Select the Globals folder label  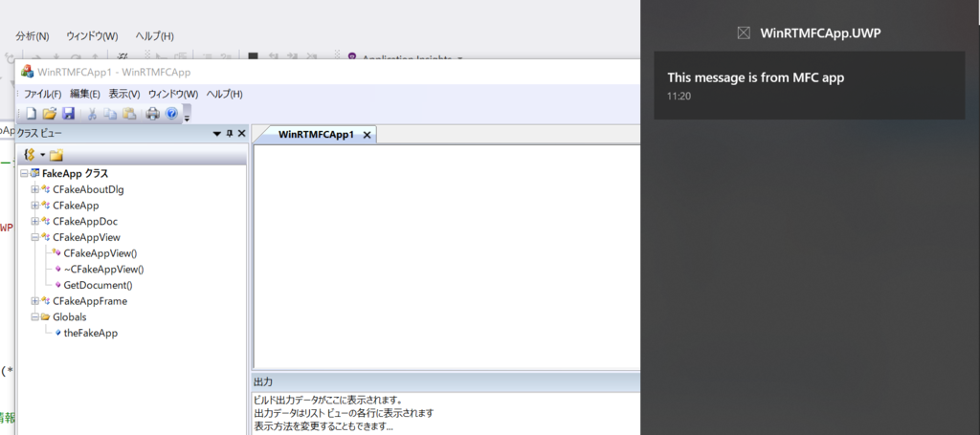pyautogui.click(x=69, y=316)
